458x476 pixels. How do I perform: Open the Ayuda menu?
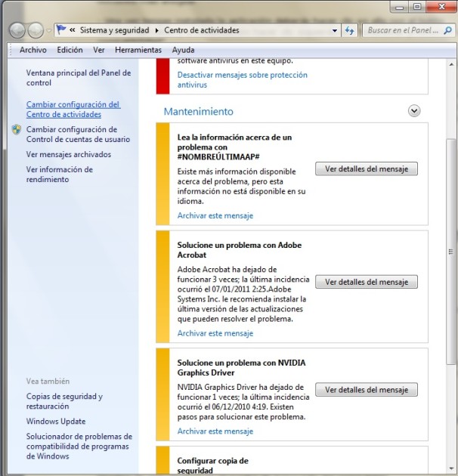pos(183,50)
